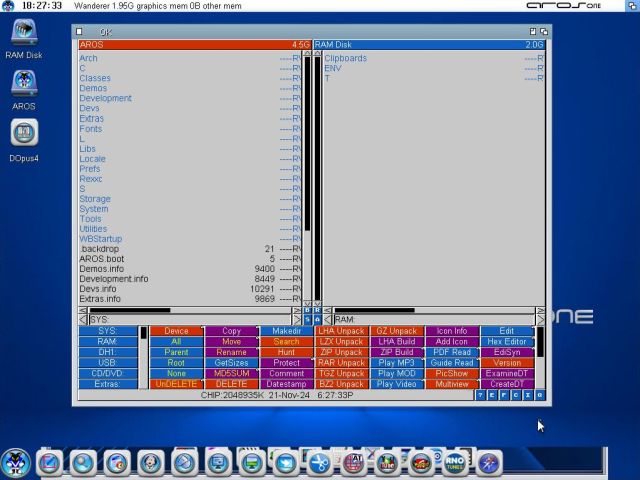Select the RAM: drive button
Image resolution: width=640 pixels, height=480 pixels.
coord(108,342)
